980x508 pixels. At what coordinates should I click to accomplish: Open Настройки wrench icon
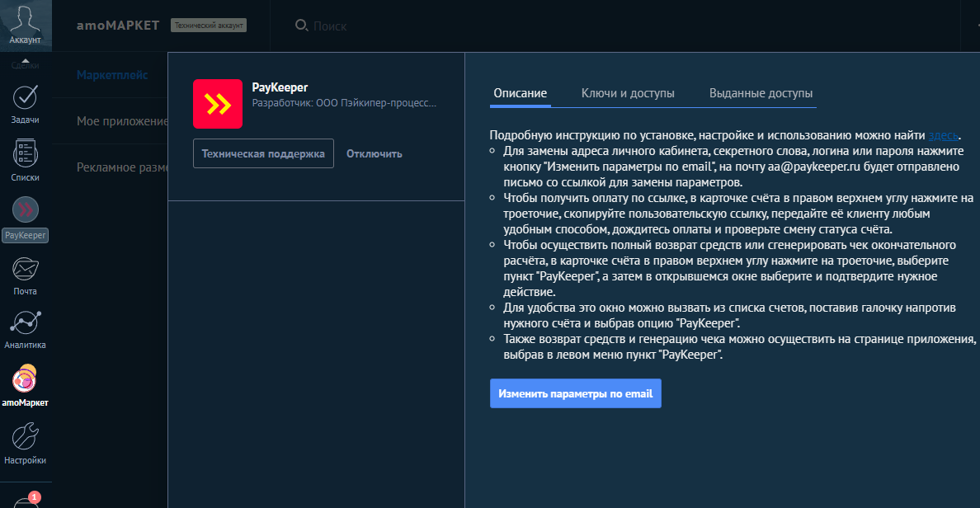click(26, 437)
